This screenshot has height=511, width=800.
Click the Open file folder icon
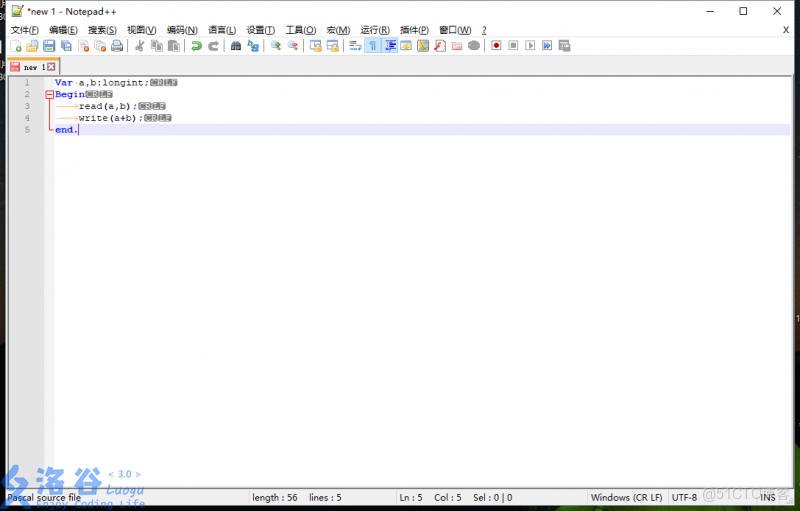32,46
